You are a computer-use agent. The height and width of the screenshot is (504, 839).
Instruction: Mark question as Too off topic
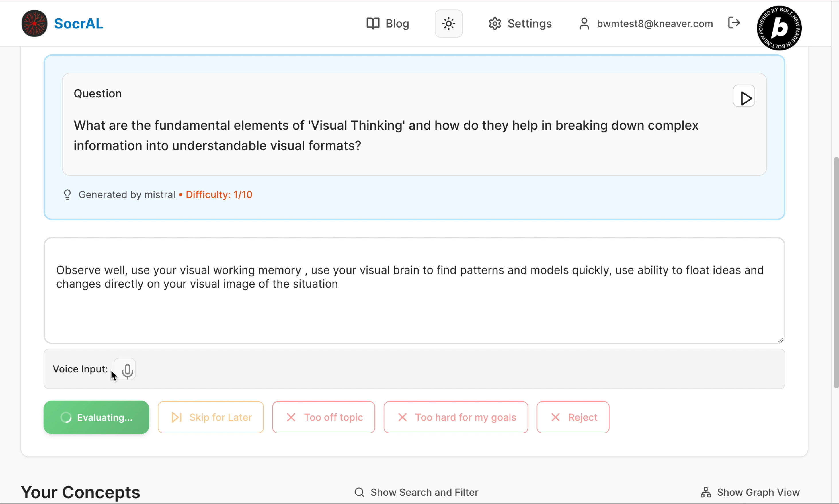324,417
